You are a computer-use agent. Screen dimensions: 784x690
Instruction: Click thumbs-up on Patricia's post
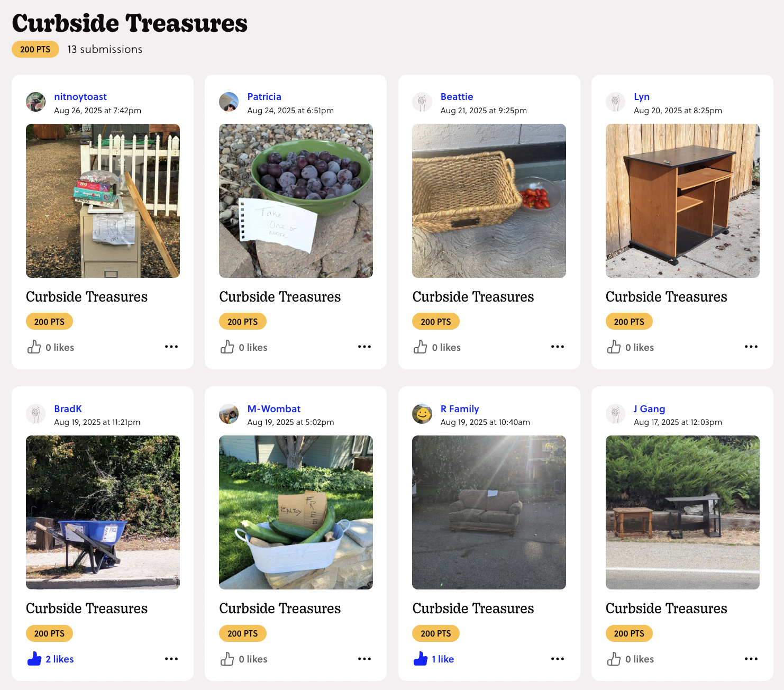(227, 347)
